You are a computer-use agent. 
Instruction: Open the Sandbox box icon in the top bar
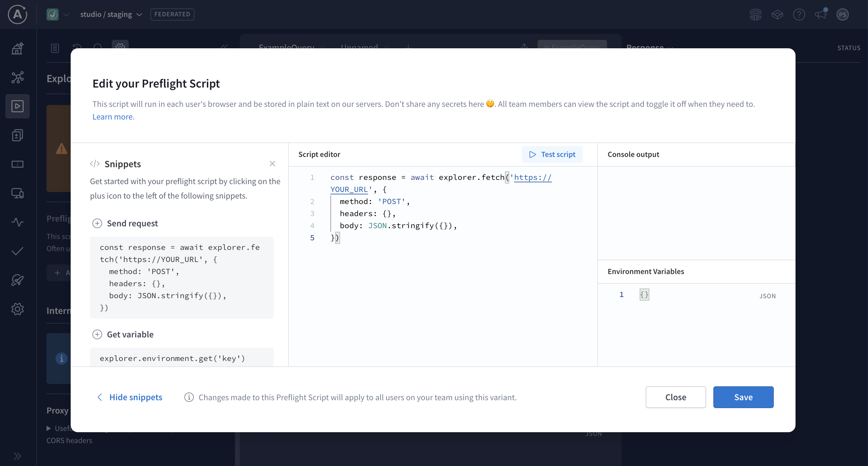tap(778, 14)
